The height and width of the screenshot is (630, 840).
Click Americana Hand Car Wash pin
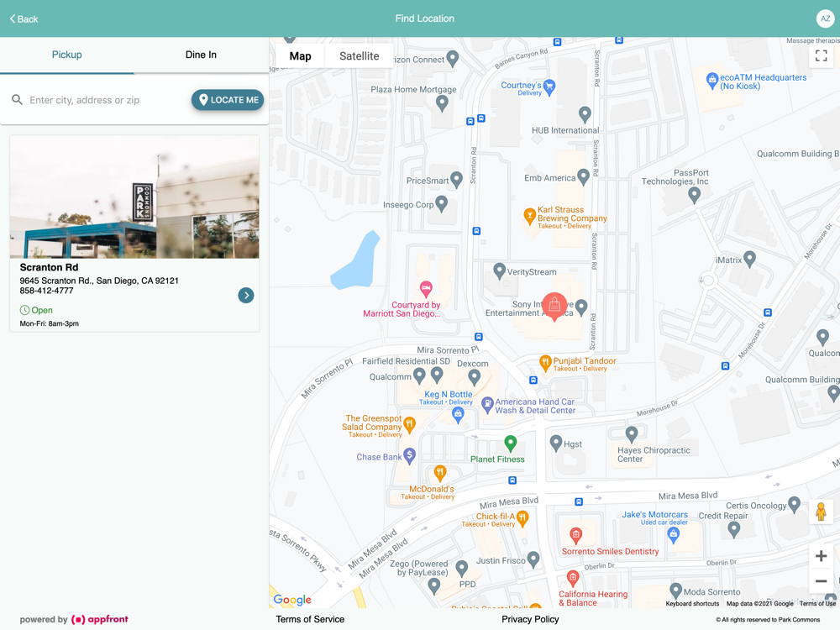pos(487,405)
